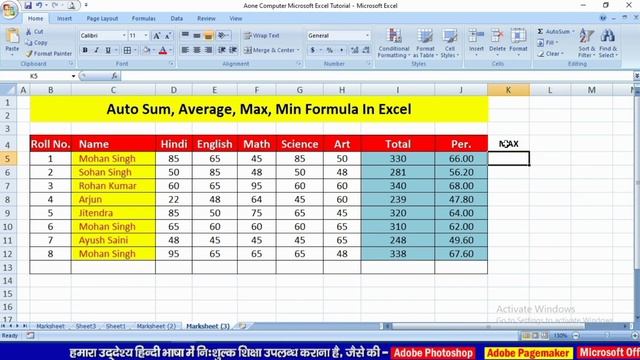Align text to the right
Viewport: 640px width, 360px height.
coord(209,50)
